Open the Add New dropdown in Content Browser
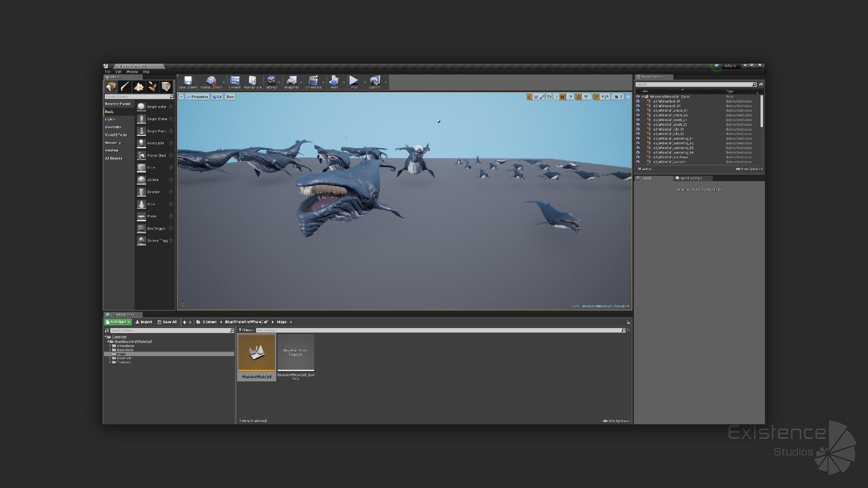Screen dimensions: 868x488 pos(118,322)
